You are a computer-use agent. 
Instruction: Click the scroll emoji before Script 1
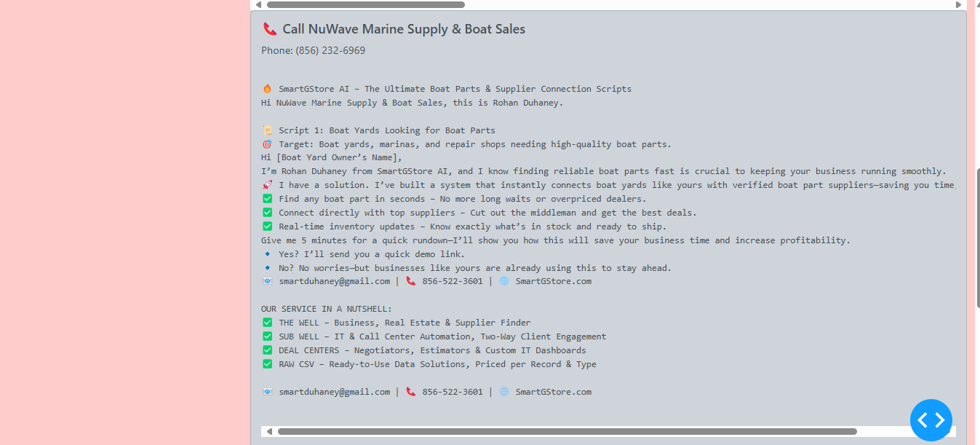[267, 130]
